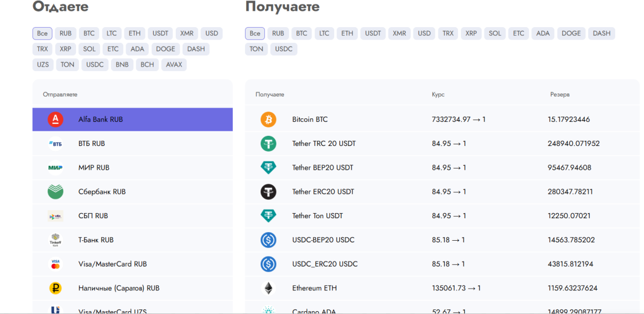This screenshot has height=314, width=644.
Task: Toggle the 'Все' filter under Получаете
Action: pos(255,33)
